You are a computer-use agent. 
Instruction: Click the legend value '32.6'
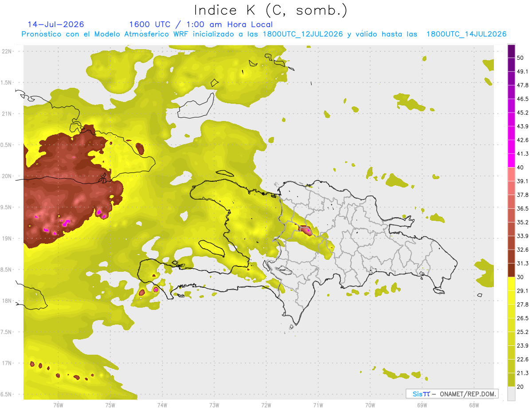(x=523, y=250)
